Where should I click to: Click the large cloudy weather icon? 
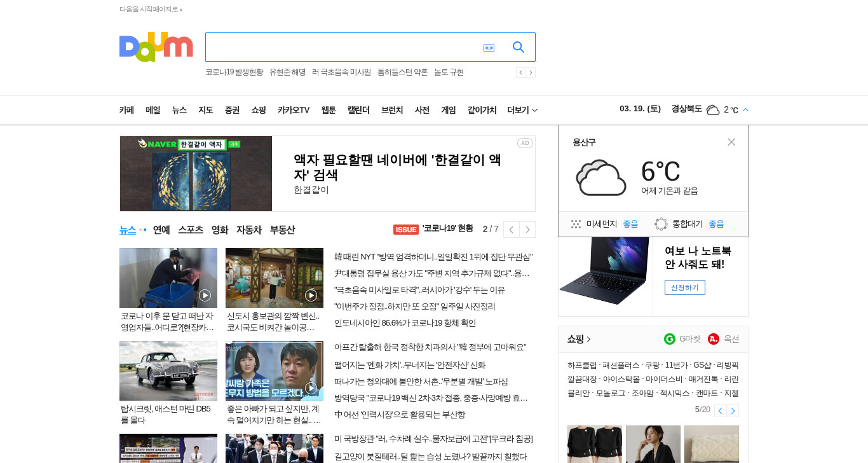tap(600, 177)
